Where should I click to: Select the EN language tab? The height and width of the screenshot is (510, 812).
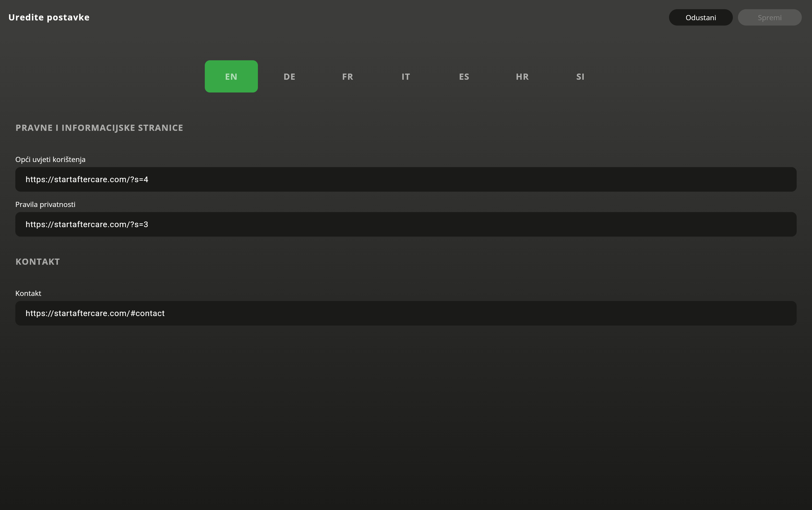231,77
